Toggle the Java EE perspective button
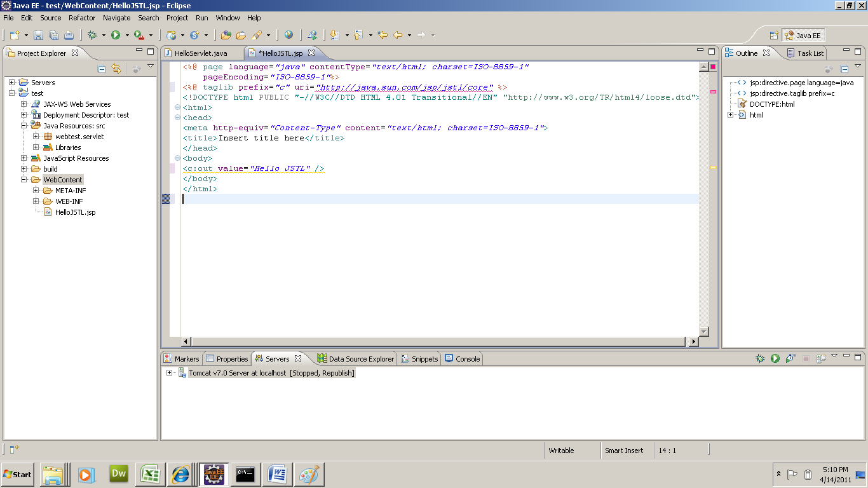Screen dimensions: 868x488 point(803,36)
